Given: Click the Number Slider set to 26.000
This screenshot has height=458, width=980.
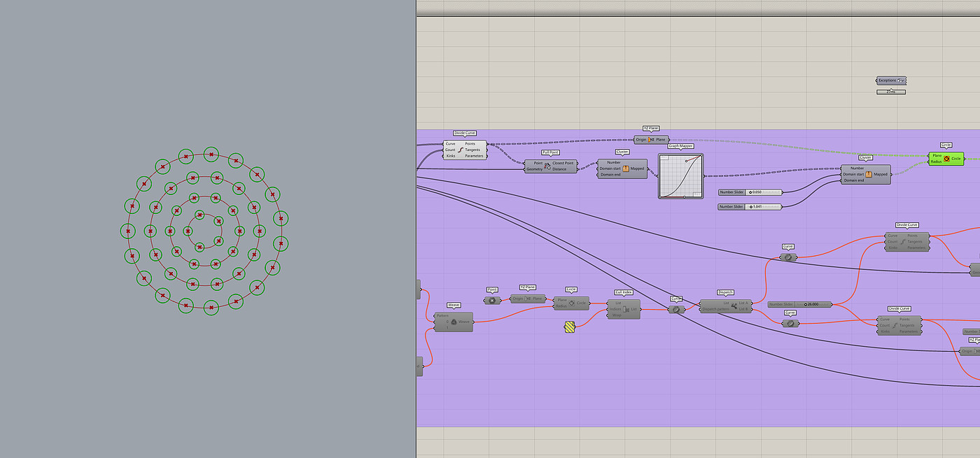Looking at the screenshot, I should [x=800, y=304].
